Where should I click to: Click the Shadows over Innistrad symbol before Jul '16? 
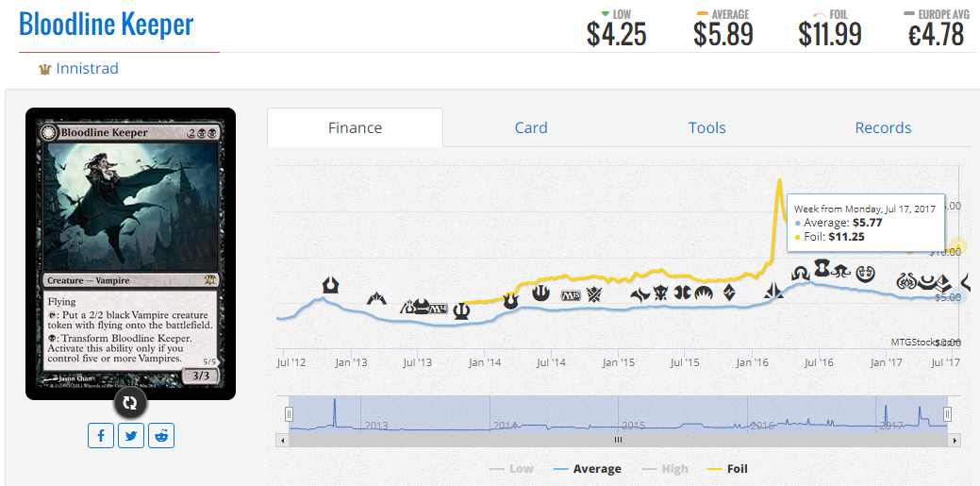click(x=800, y=274)
